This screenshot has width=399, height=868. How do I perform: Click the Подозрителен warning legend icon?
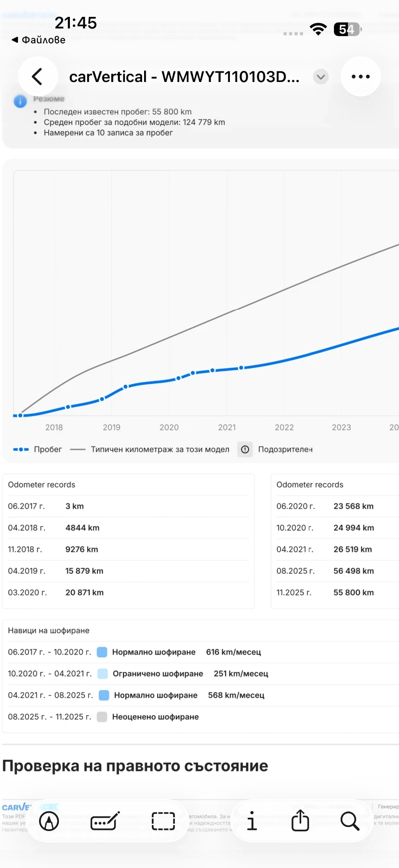tap(245, 449)
